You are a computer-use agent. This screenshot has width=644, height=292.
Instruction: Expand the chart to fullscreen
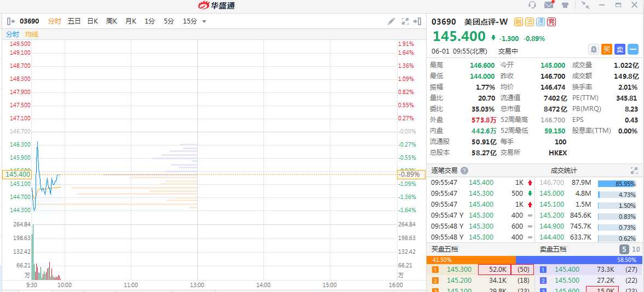pyautogui.click(x=405, y=21)
